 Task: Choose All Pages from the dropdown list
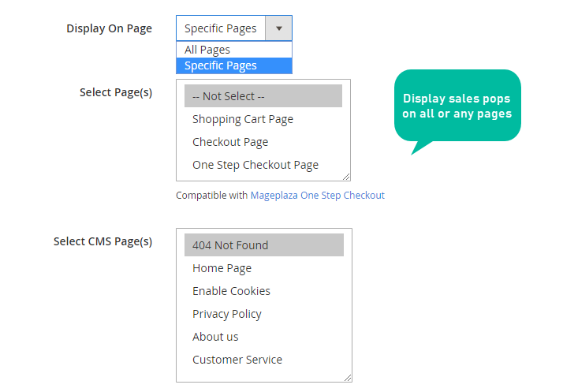234,50
